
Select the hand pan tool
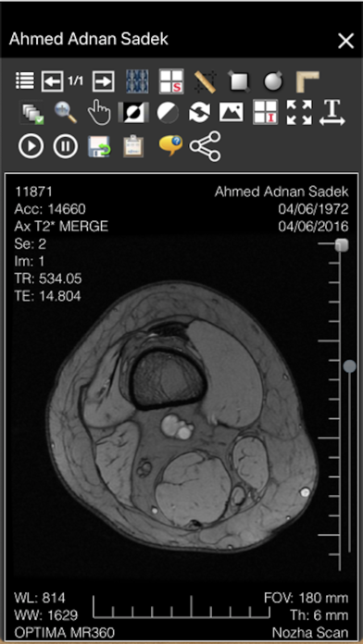99,113
